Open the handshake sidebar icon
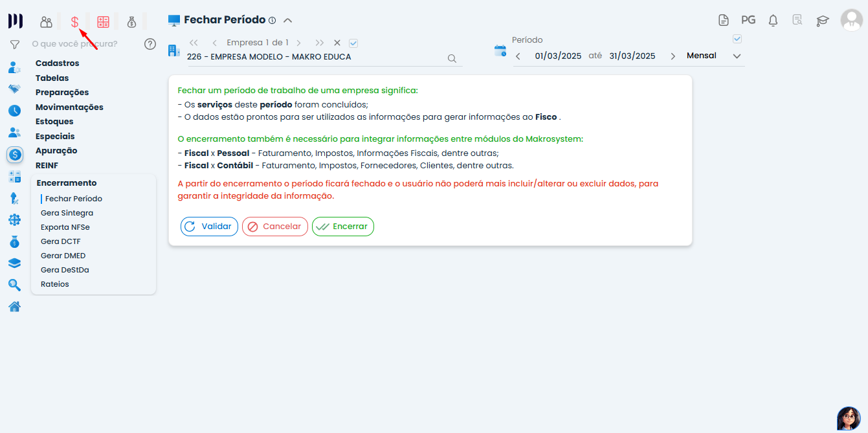 [x=14, y=89]
